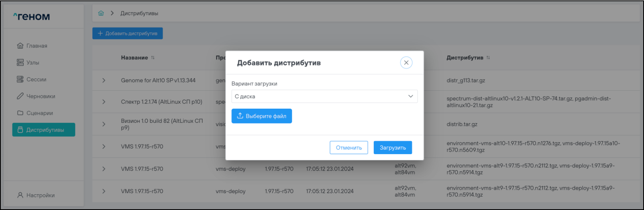The height and width of the screenshot is (210, 644).
Task: Click the геном logo
Action: [x=32, y=16]
